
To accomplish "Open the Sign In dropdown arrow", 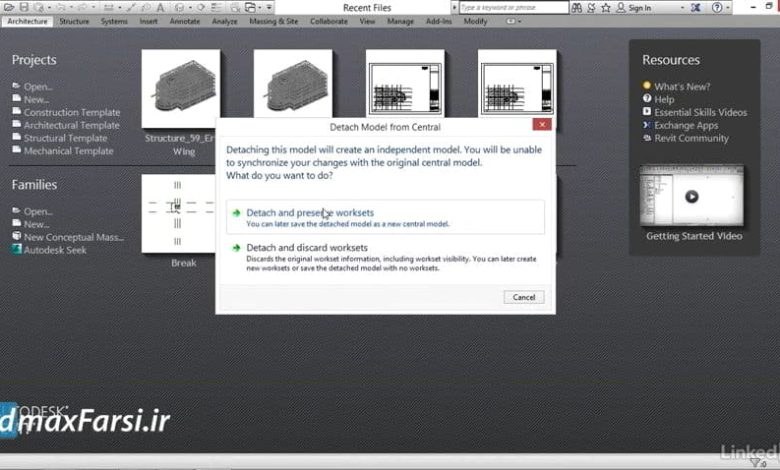I will (x=682, y=8).
